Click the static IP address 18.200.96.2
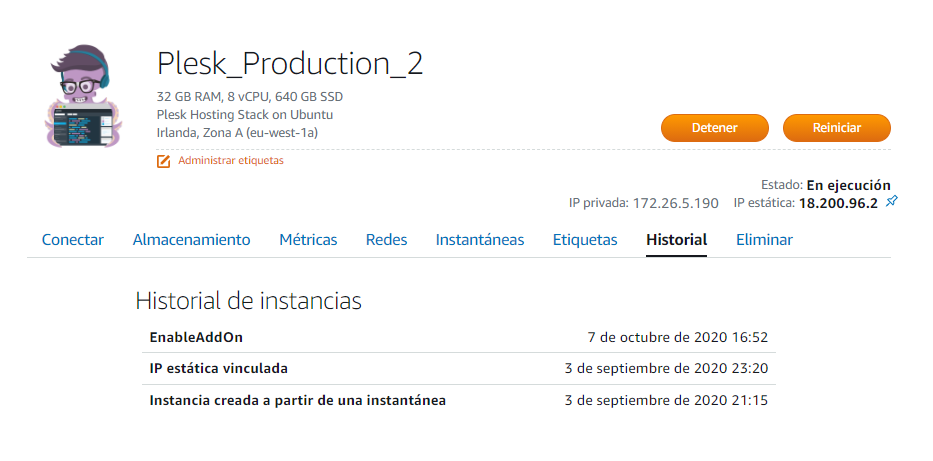The image size is (933, 461). [x=838, y=203]
